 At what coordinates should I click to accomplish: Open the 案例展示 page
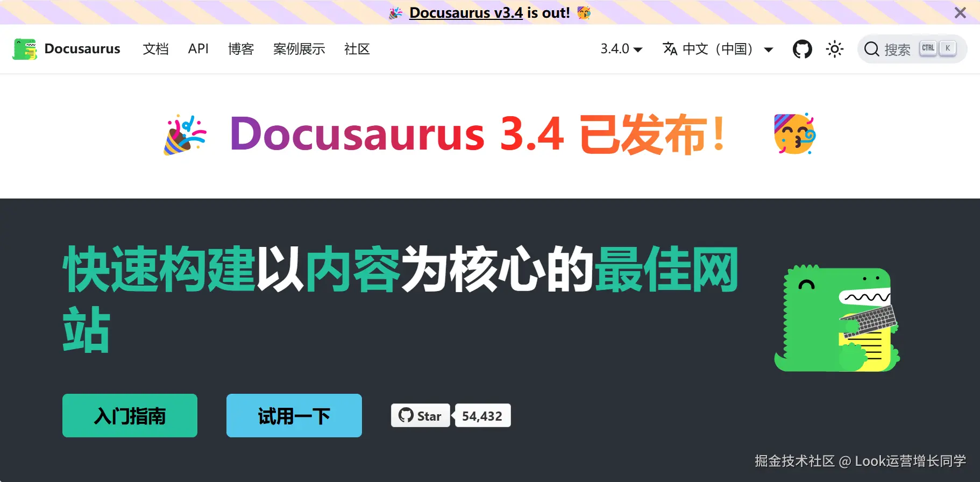[299, 49]
